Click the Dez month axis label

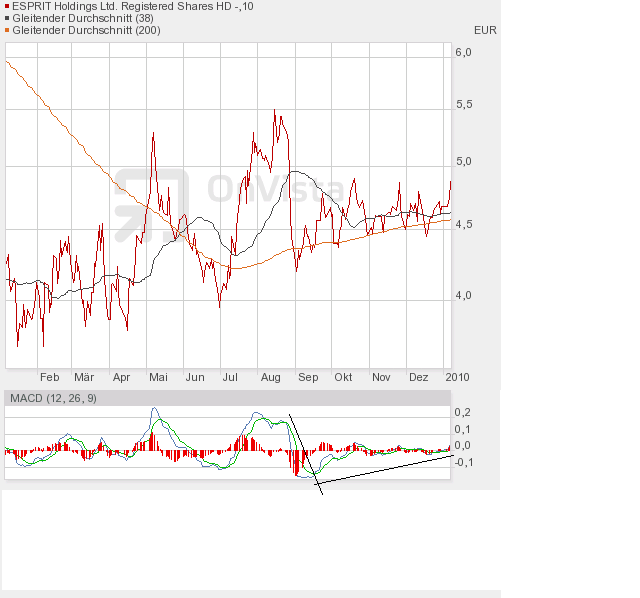(x=418, y=377)
